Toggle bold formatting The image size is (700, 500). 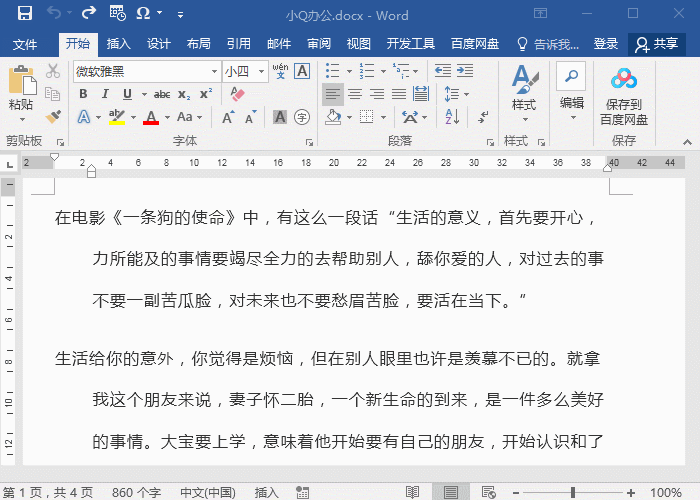(83, 94)
